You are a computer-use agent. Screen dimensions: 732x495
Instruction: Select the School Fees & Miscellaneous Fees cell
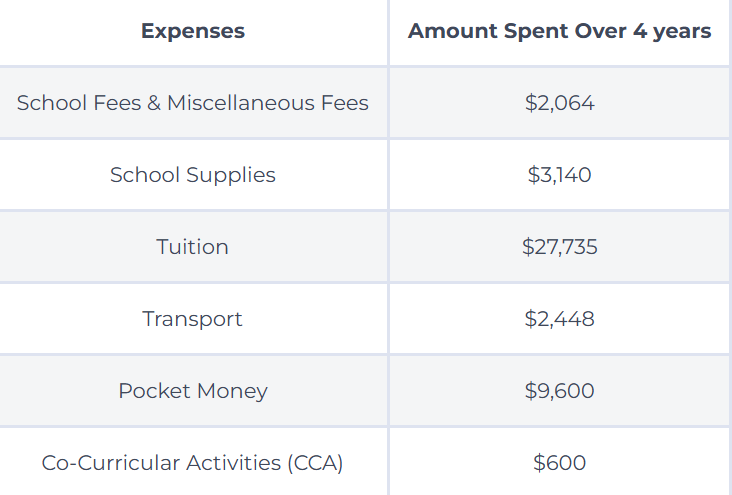click(x=193, y=103)
